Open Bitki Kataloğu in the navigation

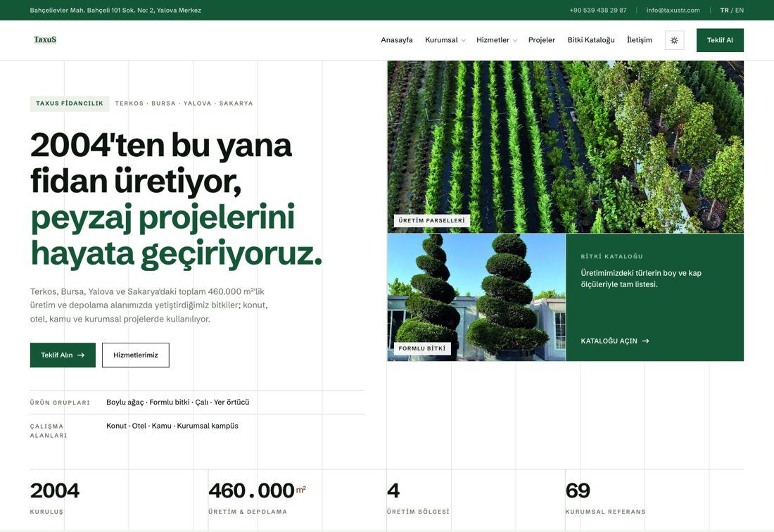(591, 40)
